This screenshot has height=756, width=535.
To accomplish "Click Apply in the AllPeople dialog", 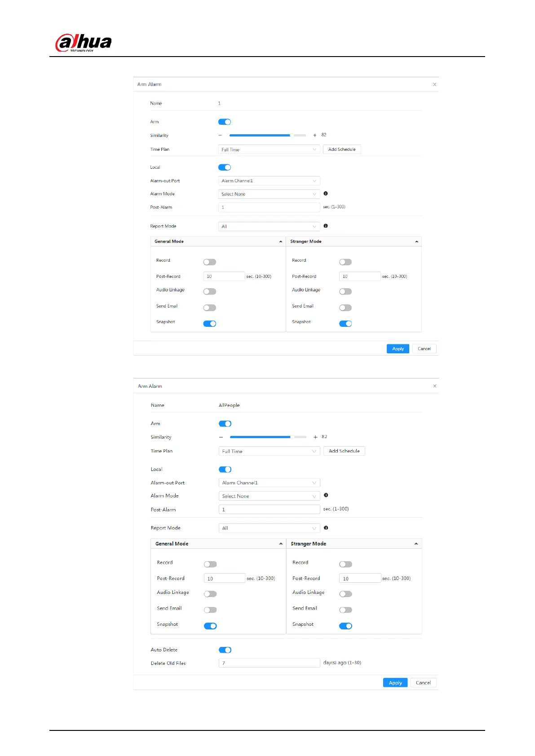I will coord(395,683).
